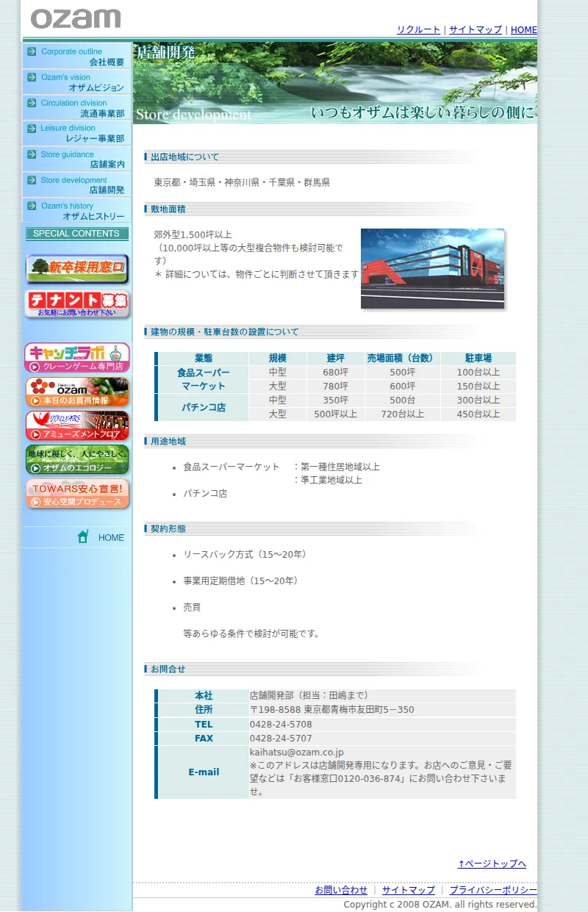Click the 680坪 table cell

click(x=335, y=373)
